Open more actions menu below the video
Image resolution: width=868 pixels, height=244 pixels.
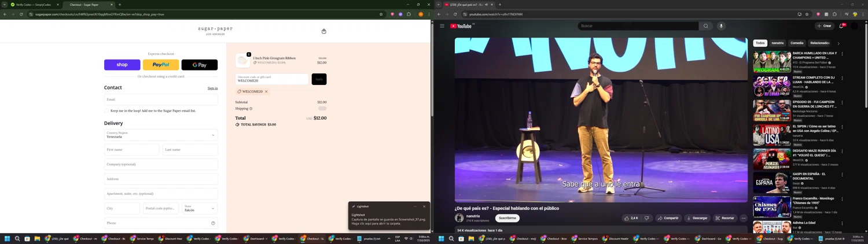pos(744,218)
